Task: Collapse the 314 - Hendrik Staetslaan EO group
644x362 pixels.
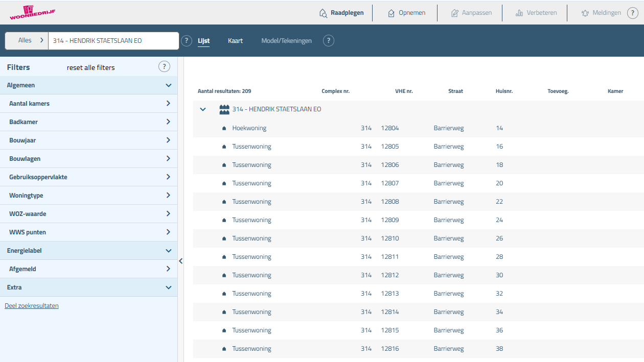Action: coord(203,109)
